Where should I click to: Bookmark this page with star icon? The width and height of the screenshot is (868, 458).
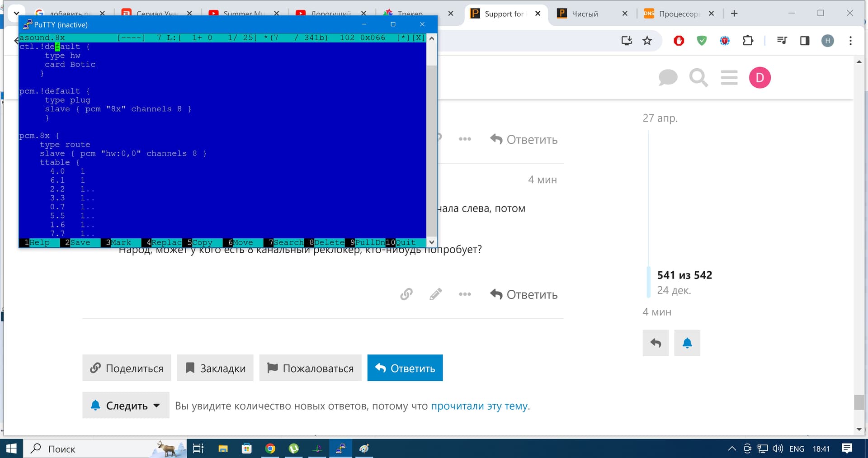[647, 41]
